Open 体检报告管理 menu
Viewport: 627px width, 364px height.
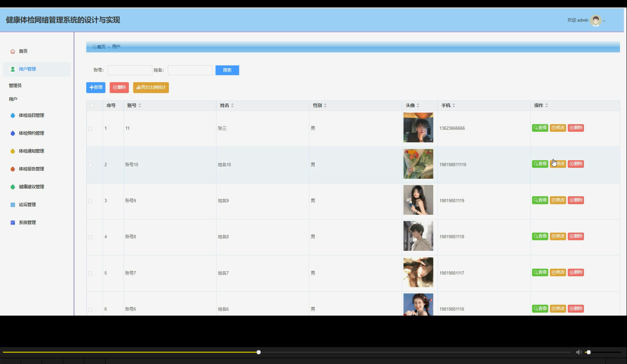click(x=31, y=169)
